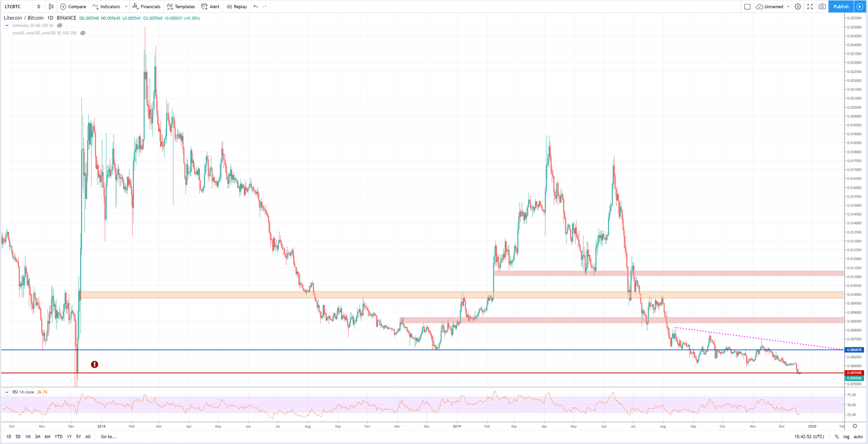Open the Indicators panel

coord(106,7)
